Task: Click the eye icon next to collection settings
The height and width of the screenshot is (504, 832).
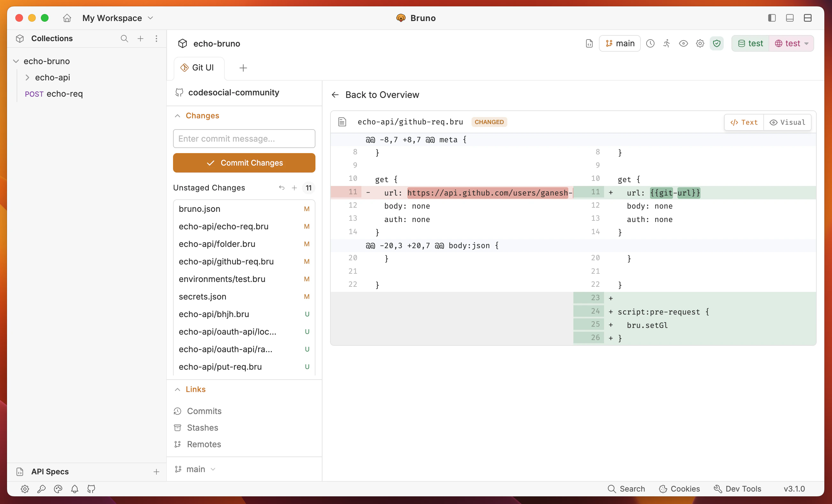Action: tap(684, 43)
